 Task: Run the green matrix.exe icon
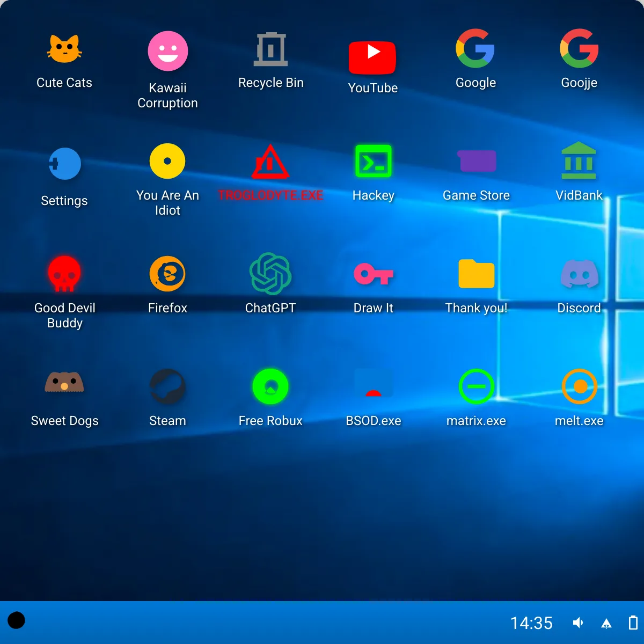click(477, 386)
